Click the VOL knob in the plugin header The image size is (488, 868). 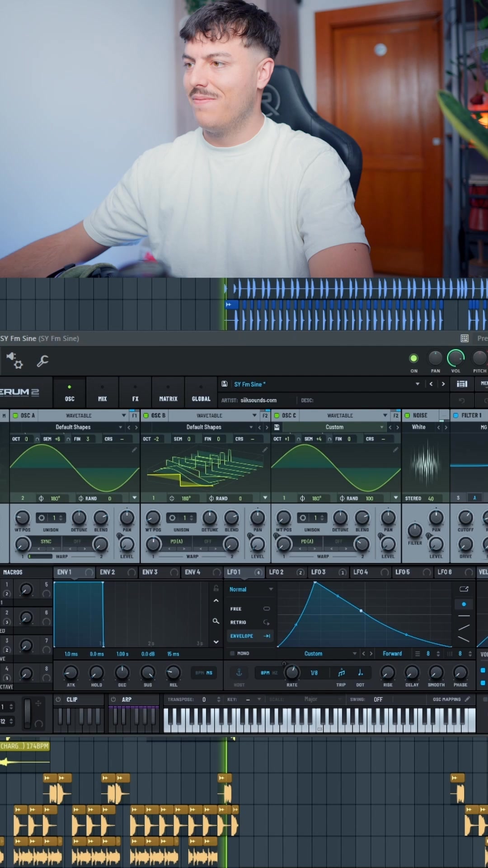(455, 359)
